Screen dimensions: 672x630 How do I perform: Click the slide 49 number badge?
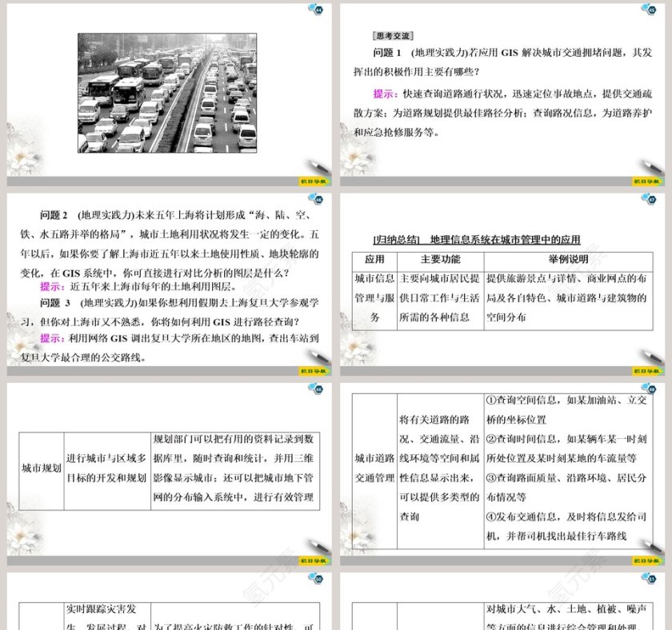coord(647,389)
